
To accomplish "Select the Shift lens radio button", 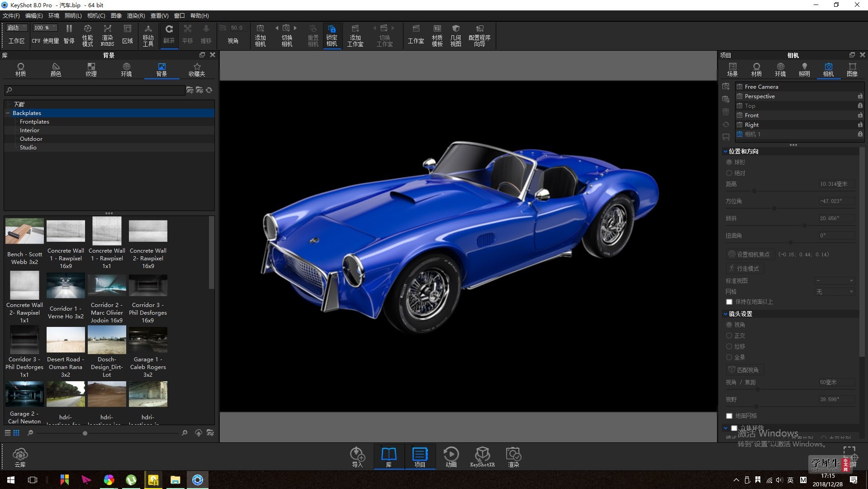I will tap(729, 346).
